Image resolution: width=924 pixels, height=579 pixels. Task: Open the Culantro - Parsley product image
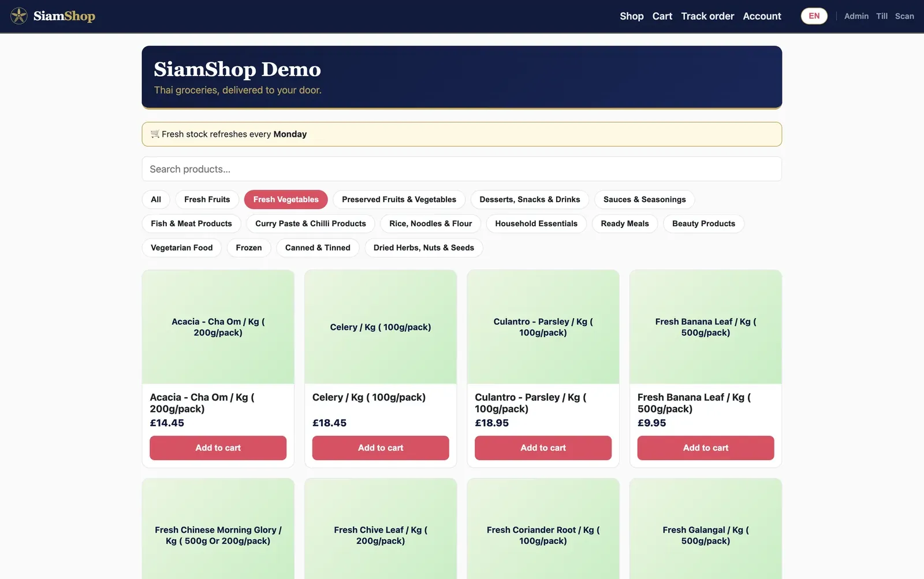(x=543, y=327)
